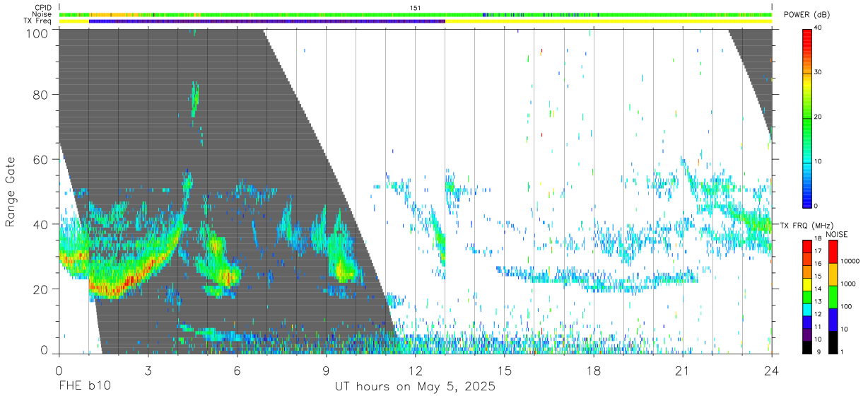Click the TX Freq row label
Viewport: 868px width, 401px height.
coord(38,21)
